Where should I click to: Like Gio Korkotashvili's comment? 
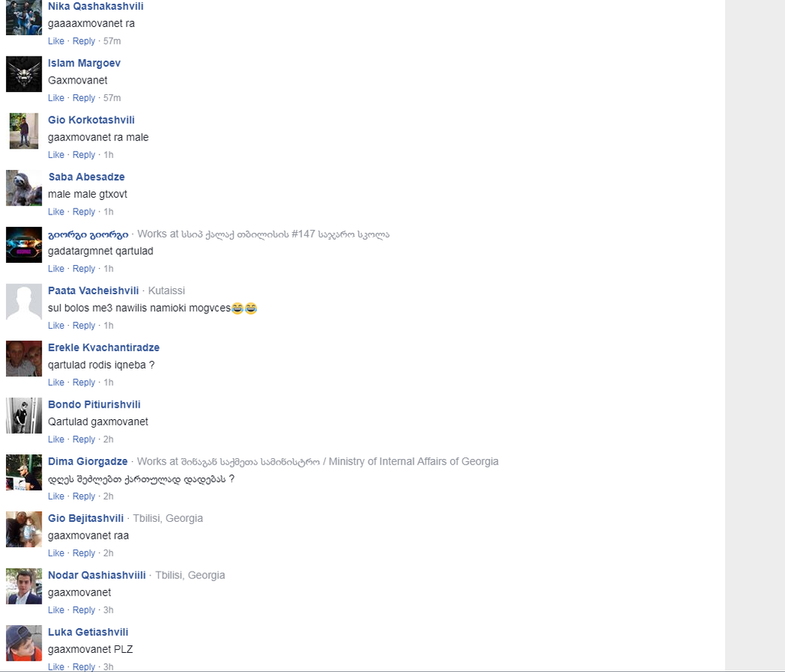56,155
